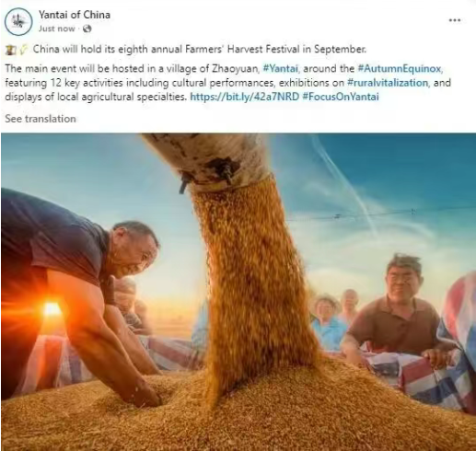Viewport: 476px width, 451px height.
Task: Open the #ruralvitalization hashtag
Action: tap(388, 83)
